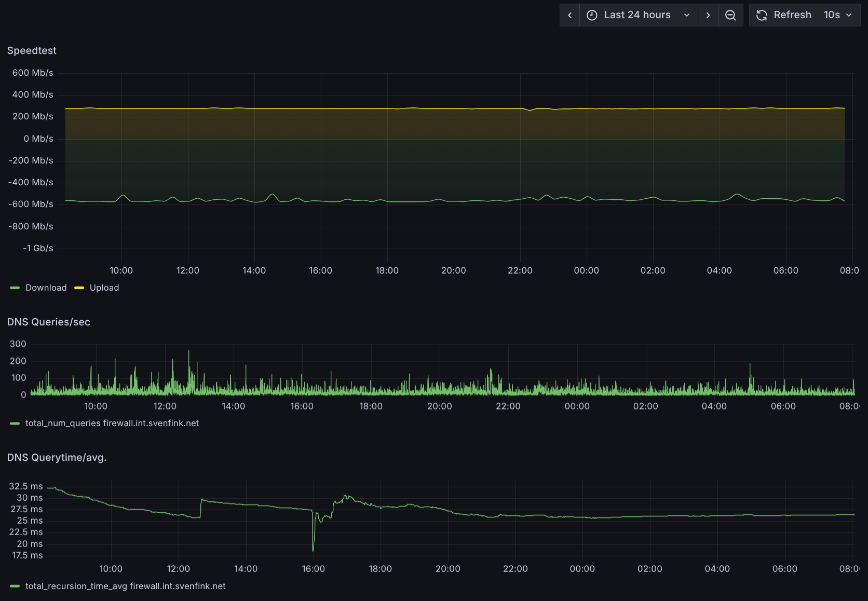Refresh the dashboard now
The width and height of the screenshot is (868, 601).
(784, 15)
